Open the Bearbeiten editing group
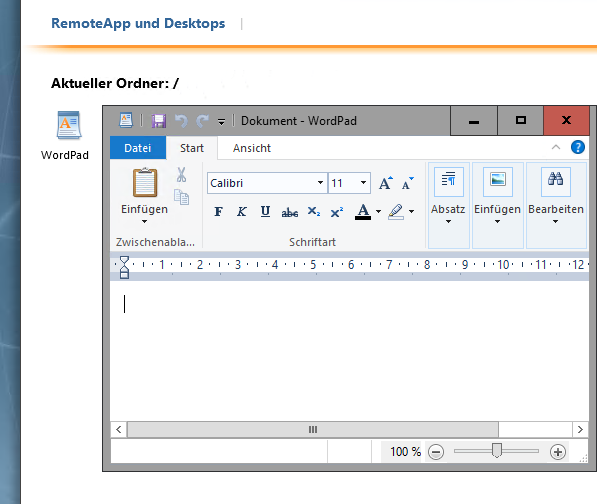Screen dimensions: 597x504 pyautogui.click(x=556, y=206)
